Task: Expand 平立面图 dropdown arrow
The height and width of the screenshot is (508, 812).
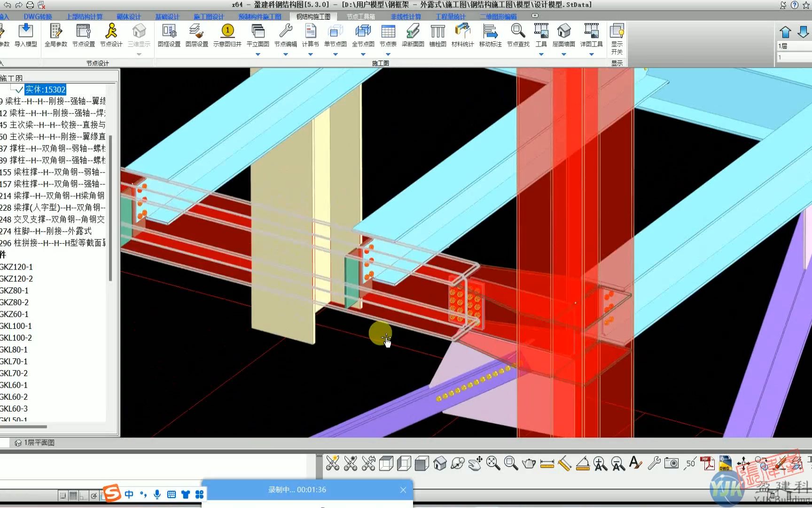Action: point(258,54)
